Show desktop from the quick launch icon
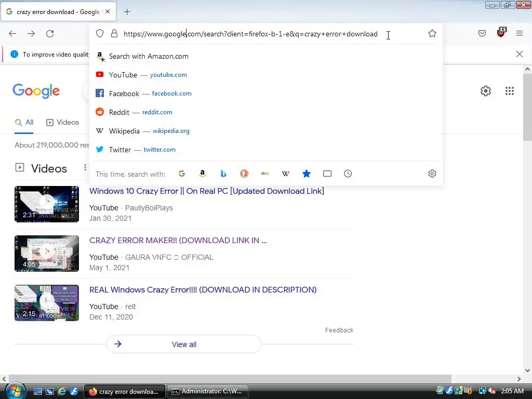This screenshot has height=399, width=532. point(37,392)
